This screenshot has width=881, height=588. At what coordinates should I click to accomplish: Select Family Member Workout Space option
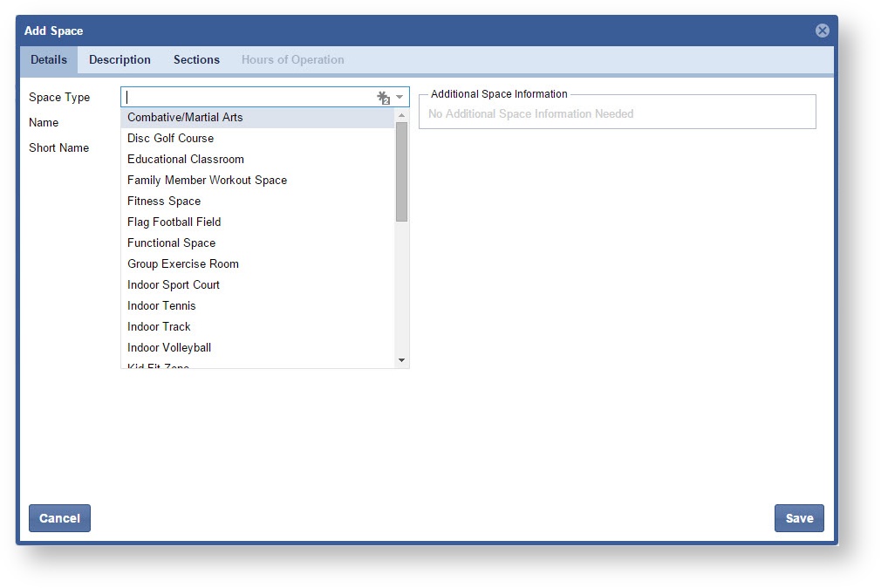pos(207,180)
